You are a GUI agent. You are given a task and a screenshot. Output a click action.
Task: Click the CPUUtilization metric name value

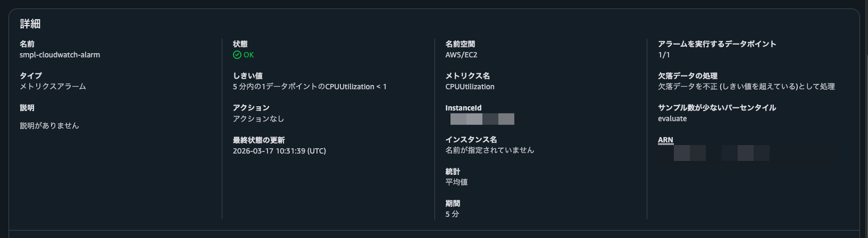coord(470,87)
